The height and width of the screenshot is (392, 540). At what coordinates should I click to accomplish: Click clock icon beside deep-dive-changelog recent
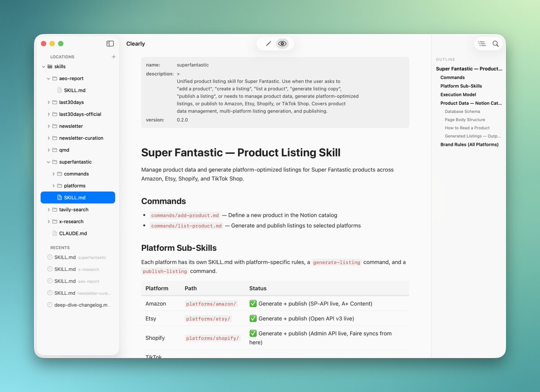point(50,305)
